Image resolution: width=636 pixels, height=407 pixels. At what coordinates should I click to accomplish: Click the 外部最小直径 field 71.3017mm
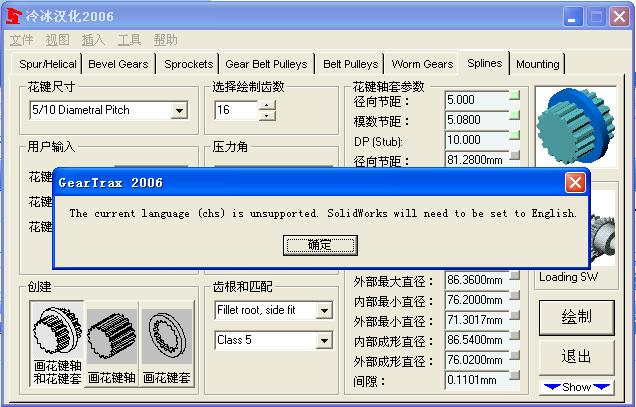477,320
